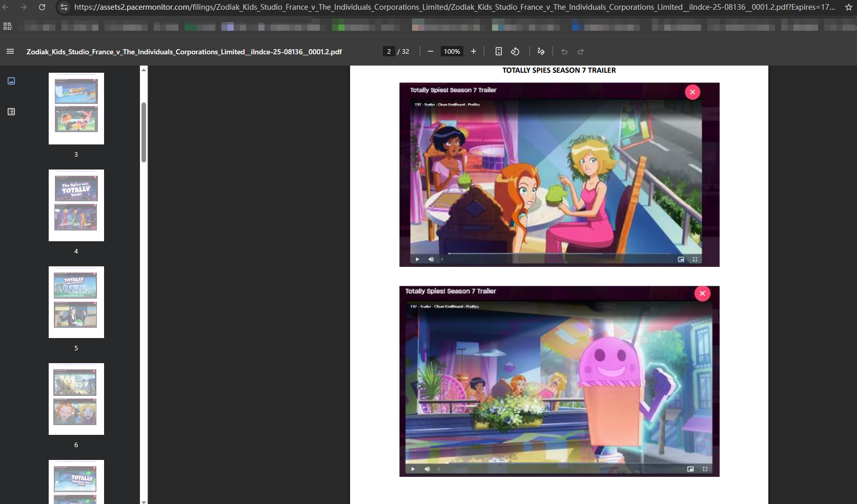Open page 3 thumbnail

pyautogui.click(x=76, y=109)
